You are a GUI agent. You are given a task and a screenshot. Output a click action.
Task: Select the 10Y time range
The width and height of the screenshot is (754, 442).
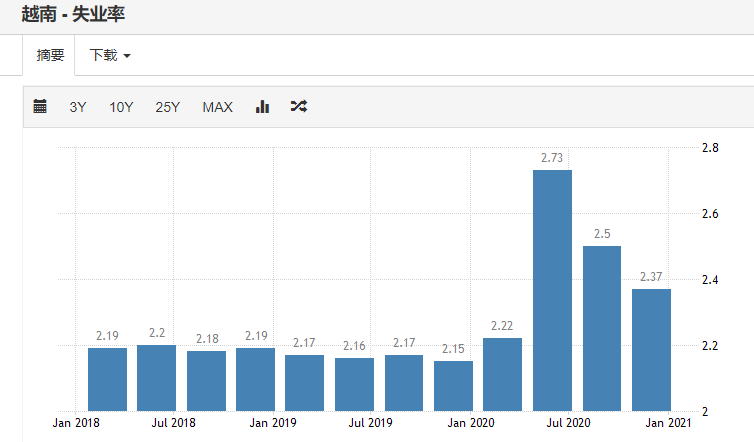(121, 107)
